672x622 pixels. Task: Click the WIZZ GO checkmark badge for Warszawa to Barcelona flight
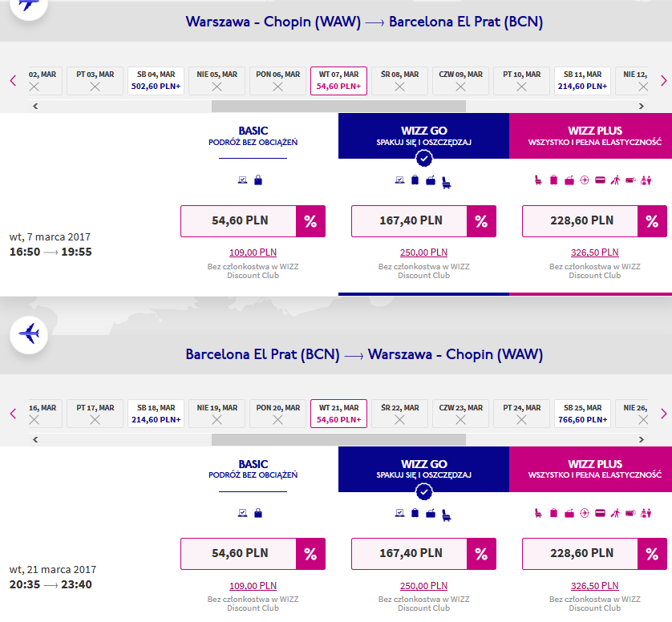[424, 159]
